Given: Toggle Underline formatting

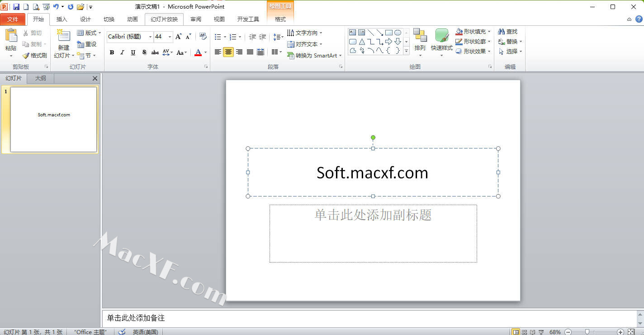Looking at the screenshot, I should coord(133,53).
